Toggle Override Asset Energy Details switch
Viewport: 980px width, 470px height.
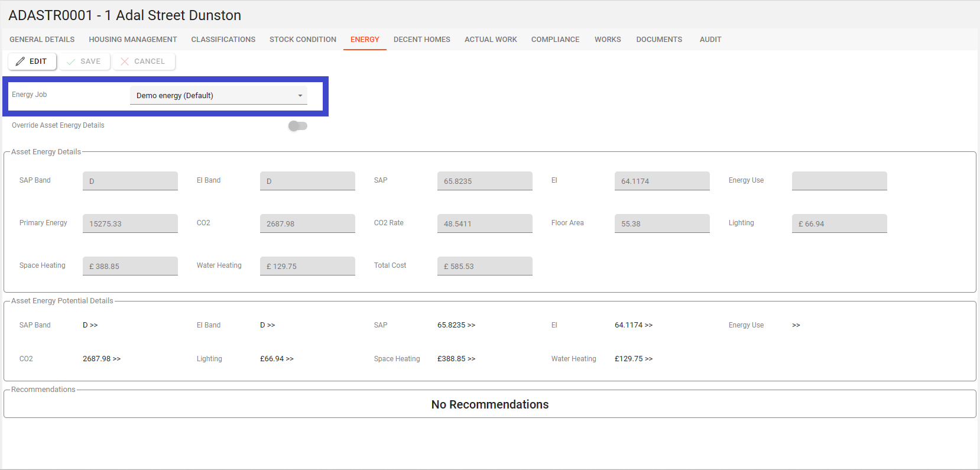(298, 126)
